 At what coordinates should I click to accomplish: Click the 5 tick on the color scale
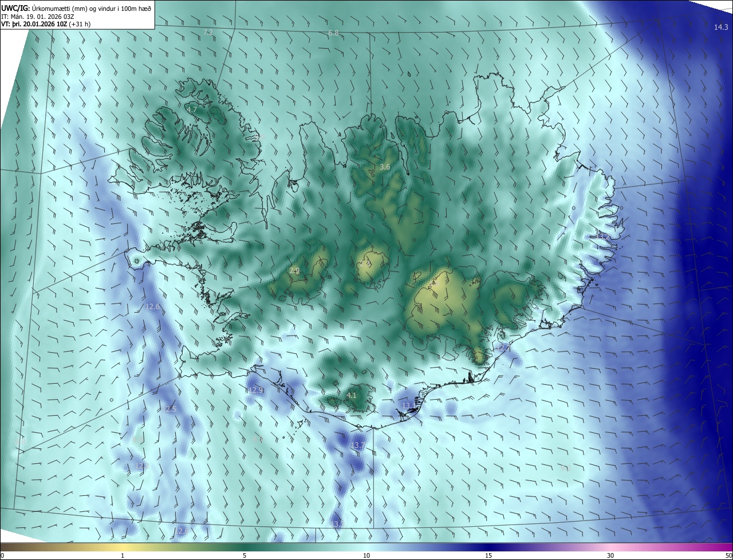(245, 556)
